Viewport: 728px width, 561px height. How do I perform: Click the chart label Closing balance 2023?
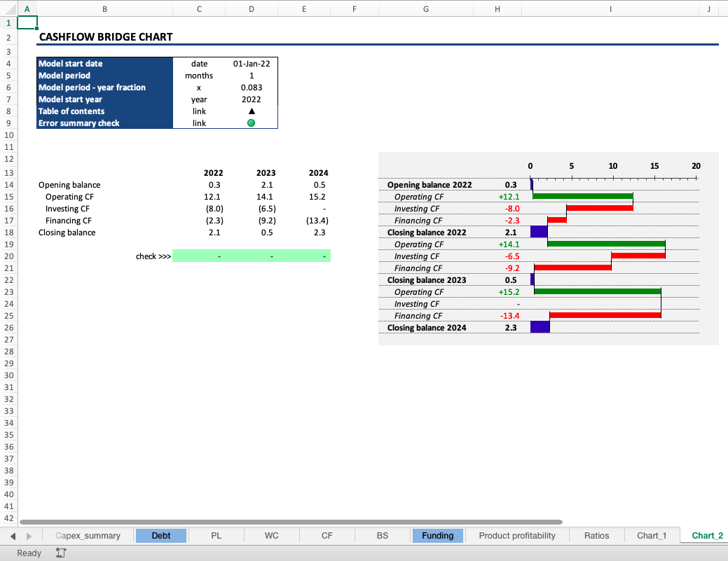point(427,280)
